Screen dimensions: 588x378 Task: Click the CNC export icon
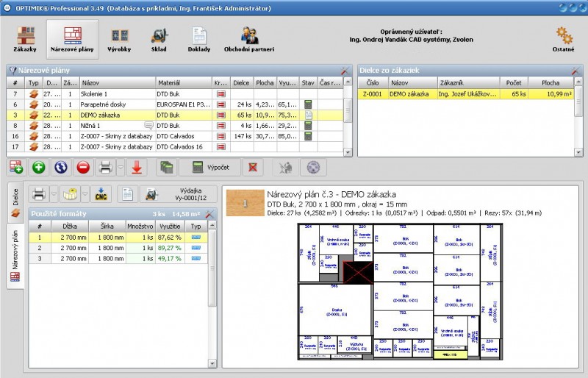pyautogui.click(x=101, y=194)
